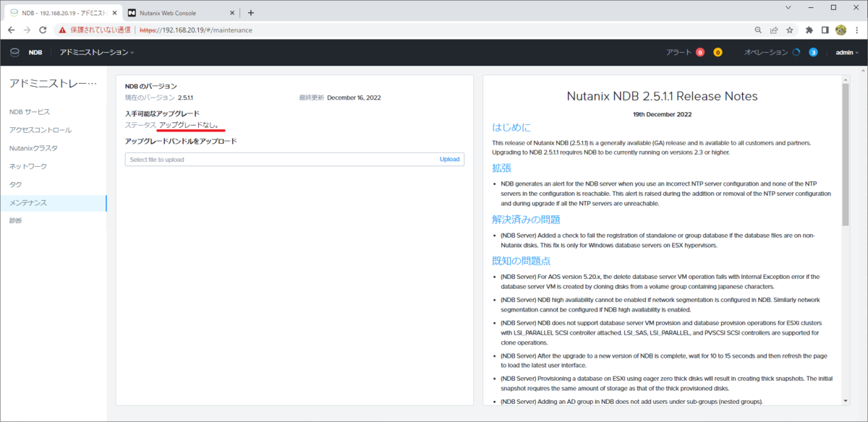Click the 保護されていない通信 warning text
The image size is (868, 422).
click(101, 30)
